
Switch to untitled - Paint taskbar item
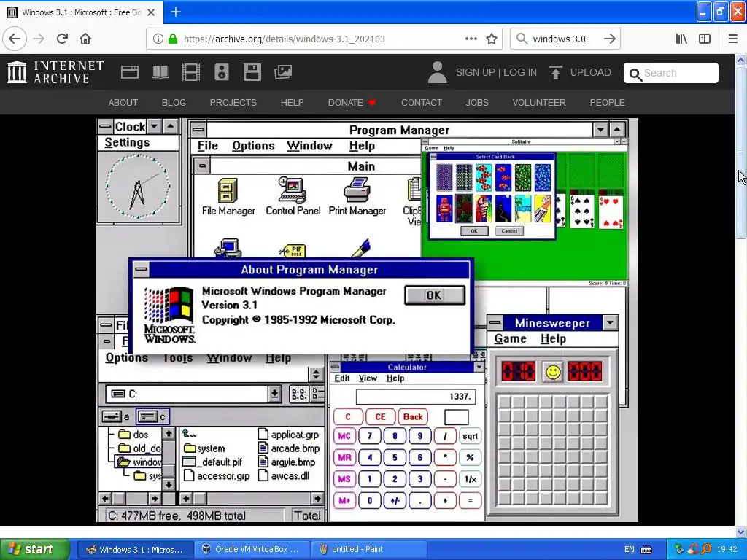(x=368, y=549)
